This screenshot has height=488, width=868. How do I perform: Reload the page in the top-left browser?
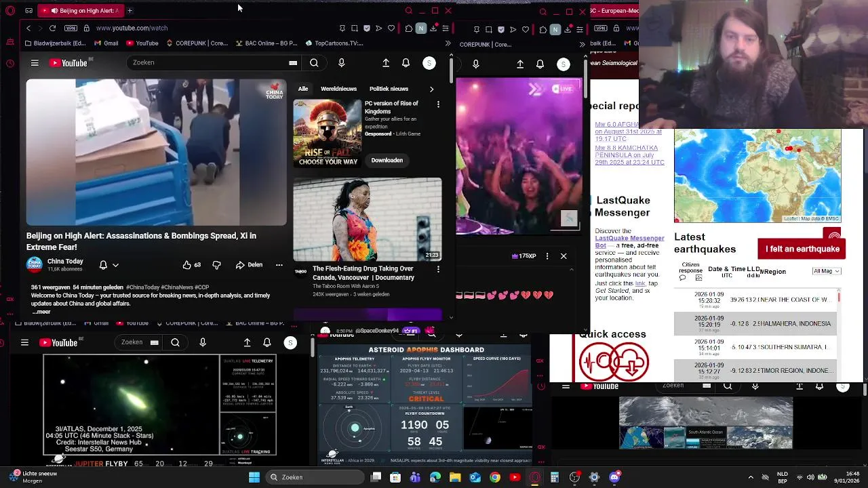(x=52, y=28)
